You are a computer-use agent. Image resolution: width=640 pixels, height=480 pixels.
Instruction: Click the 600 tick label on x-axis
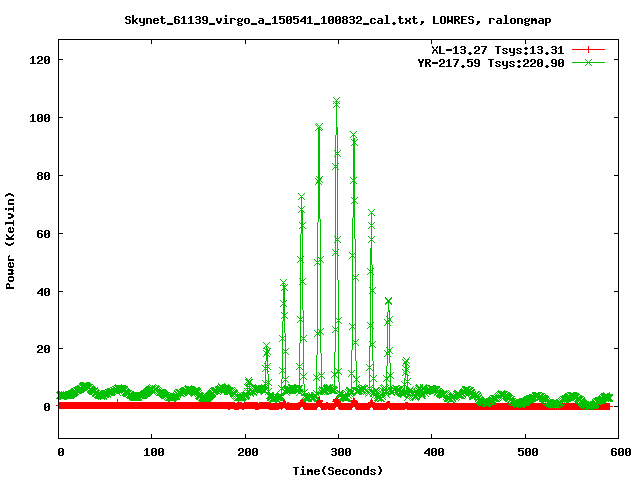click(x=618, y=453)
